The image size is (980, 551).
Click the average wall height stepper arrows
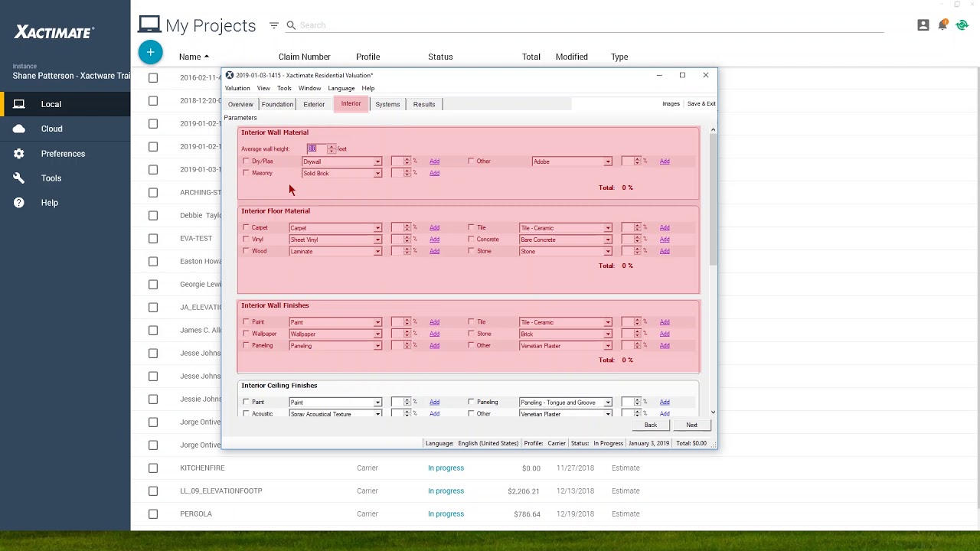point(331,149)
